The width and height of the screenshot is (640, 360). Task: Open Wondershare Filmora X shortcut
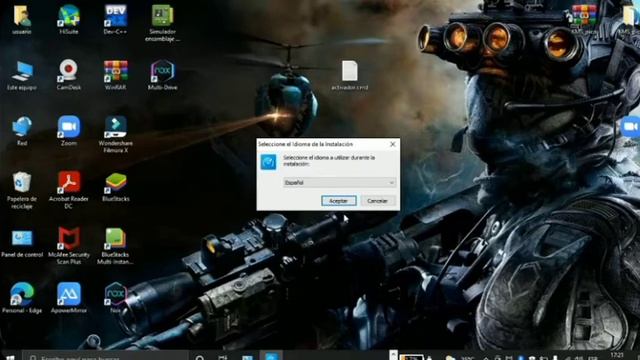(116, 135)
